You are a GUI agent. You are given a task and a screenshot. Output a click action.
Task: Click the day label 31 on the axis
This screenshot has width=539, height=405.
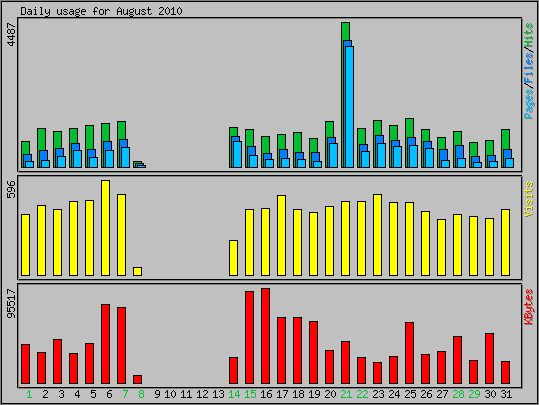pyautogui.click(x=506, y=394)
